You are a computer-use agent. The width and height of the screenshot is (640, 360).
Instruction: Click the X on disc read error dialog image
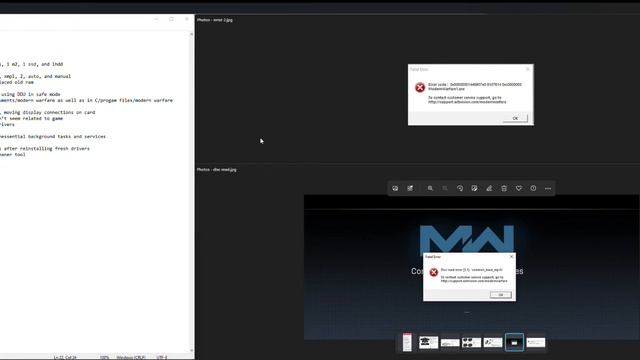pyautogui.click(x=511, y=257)
